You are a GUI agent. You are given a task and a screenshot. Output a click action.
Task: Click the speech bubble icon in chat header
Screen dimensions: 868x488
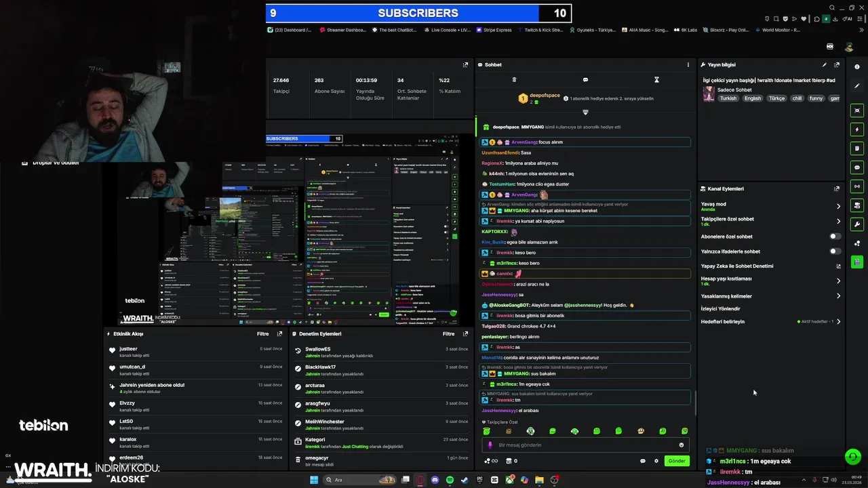click(585, 80)
